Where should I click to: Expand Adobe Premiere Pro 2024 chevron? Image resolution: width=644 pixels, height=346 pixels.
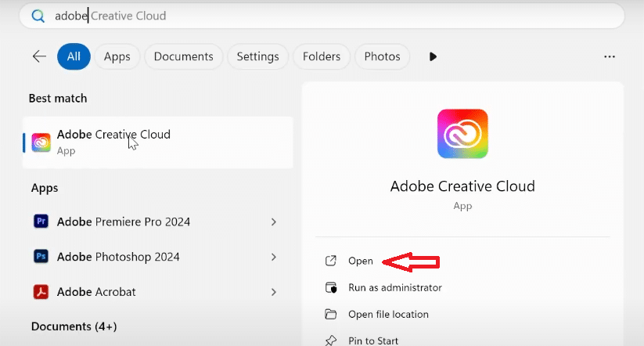[x=273, y=222]
